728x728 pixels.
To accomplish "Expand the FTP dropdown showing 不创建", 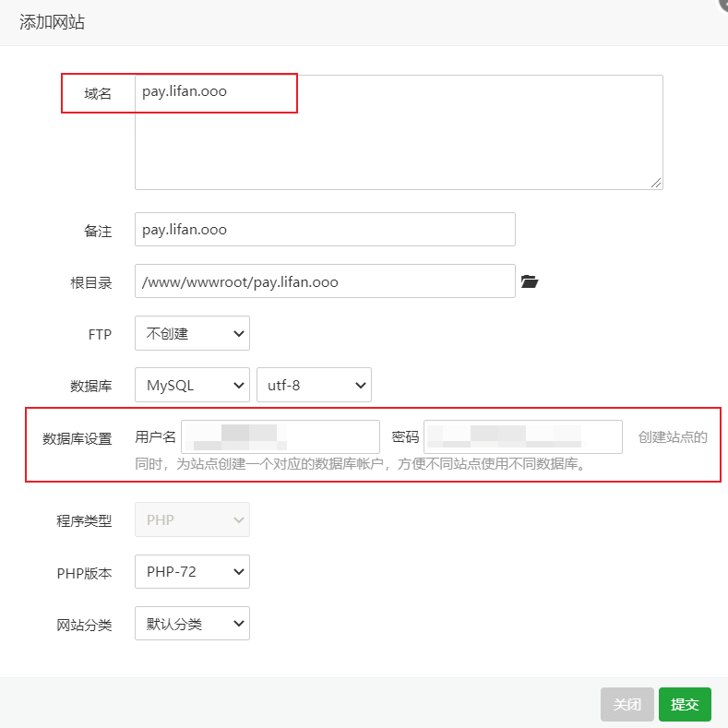I will pos(192,334).
